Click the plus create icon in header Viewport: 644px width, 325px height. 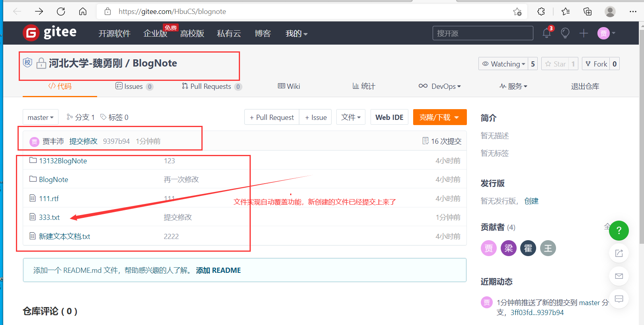click(584, 33)
